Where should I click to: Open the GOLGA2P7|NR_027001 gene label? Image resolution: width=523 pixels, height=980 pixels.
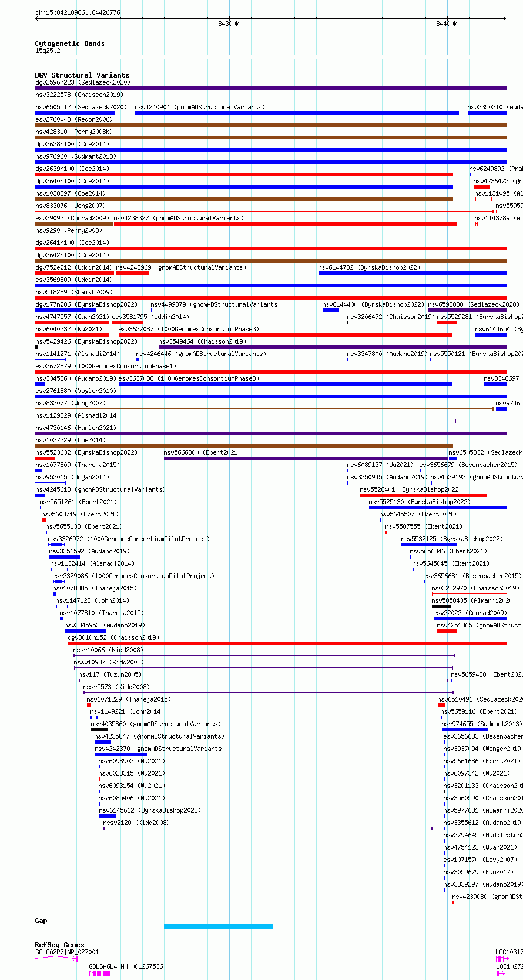click(67, 952)
